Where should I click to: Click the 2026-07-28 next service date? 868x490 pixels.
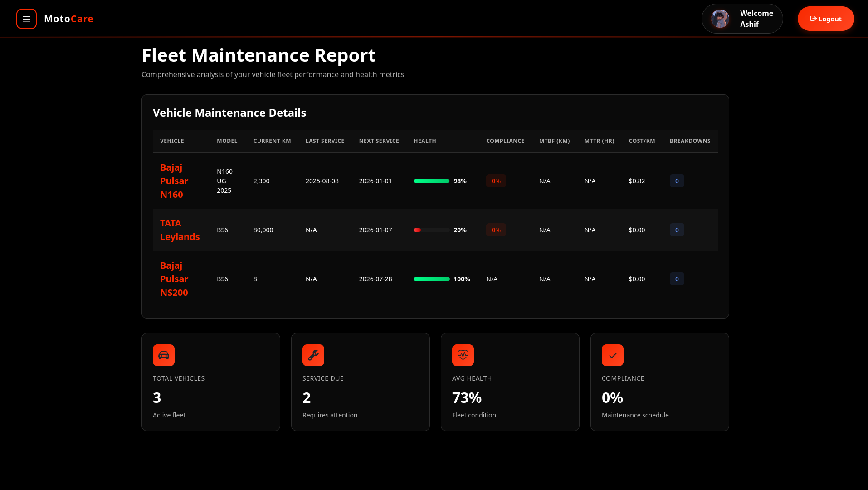(375, 279)
